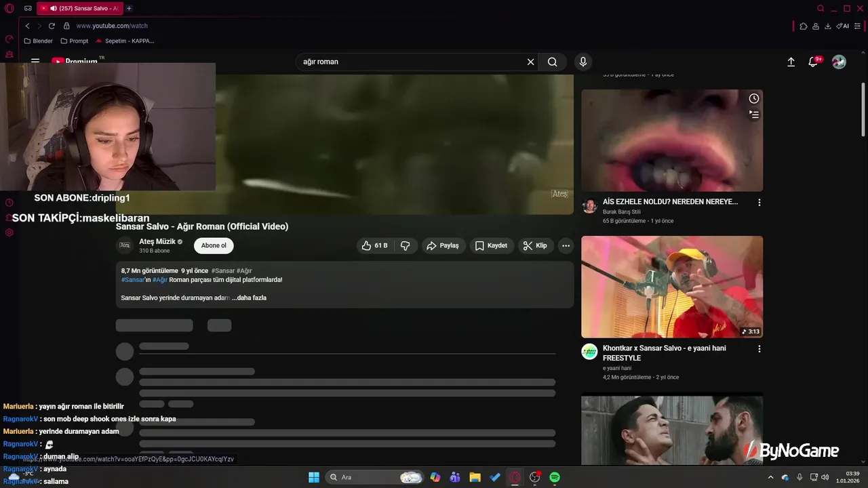This screenshot has width=868, height=488.
Task: Open the #Sansar hashtag in description text
Action: (x=133, y=279)
